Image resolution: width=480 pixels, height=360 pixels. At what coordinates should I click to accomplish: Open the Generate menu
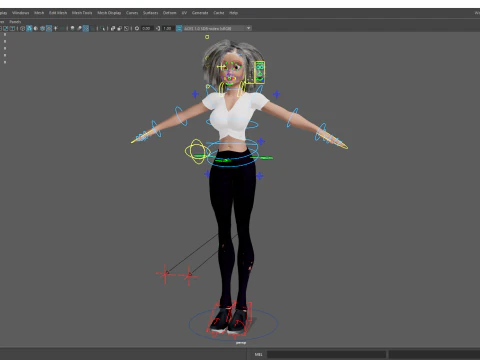point(200,13)
